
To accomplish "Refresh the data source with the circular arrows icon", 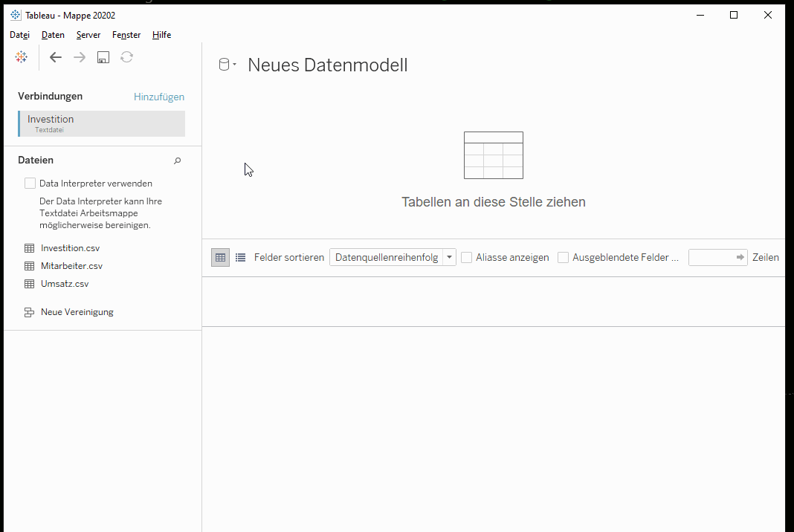I will 126,57.
